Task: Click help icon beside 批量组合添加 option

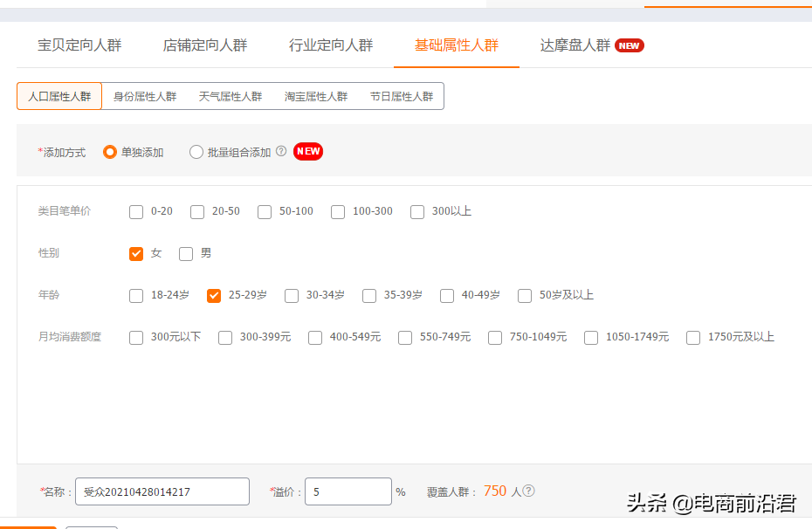Action: [279, 151]
